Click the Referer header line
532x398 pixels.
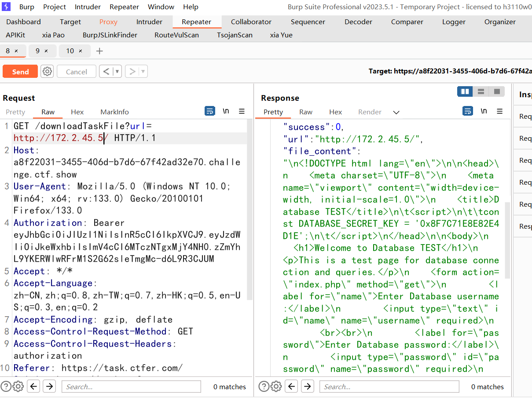click(98, 368)
